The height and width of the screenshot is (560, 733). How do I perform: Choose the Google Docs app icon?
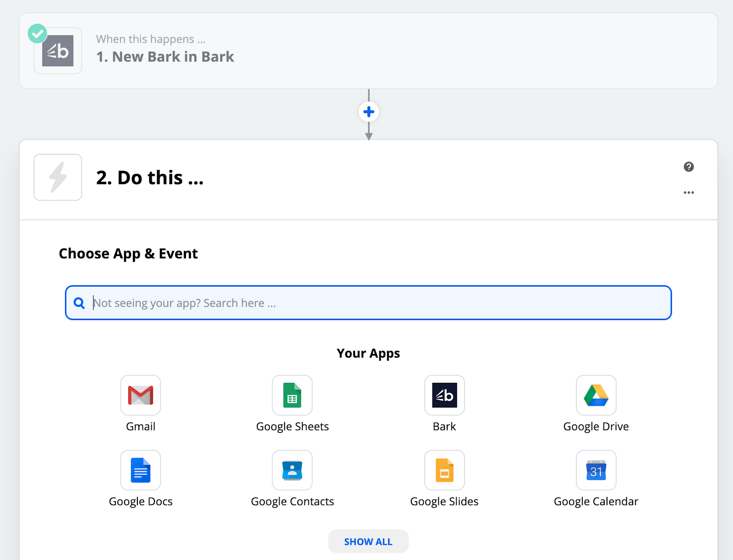coord(141,470)
